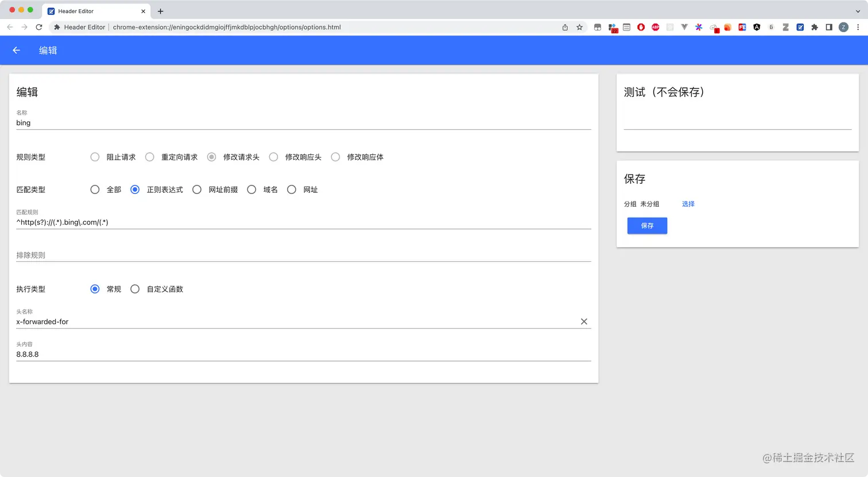868x477 pixels.
Task: Click into the 排除规则 field
Action: point(304,255)
